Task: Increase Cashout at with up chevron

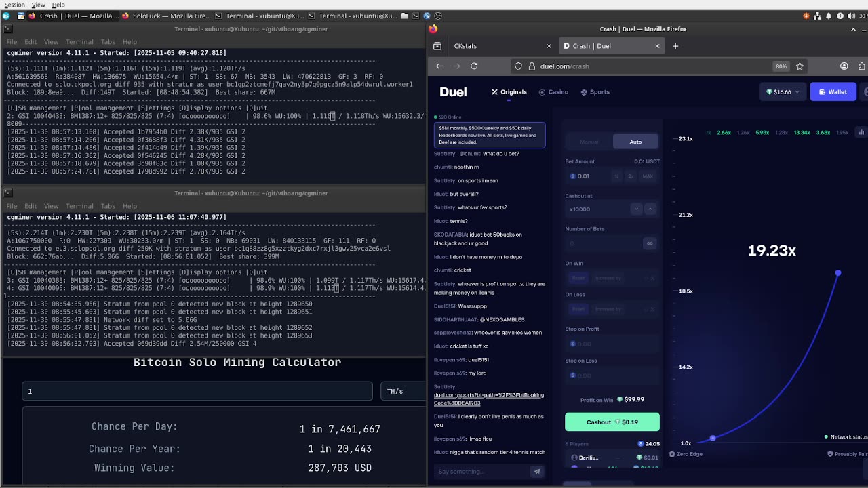Action: coord(650,209)
